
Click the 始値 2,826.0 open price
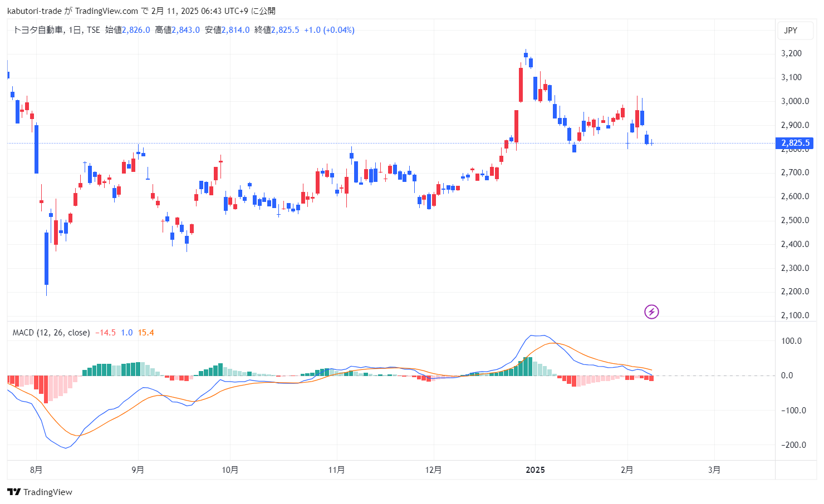[127, 30]
